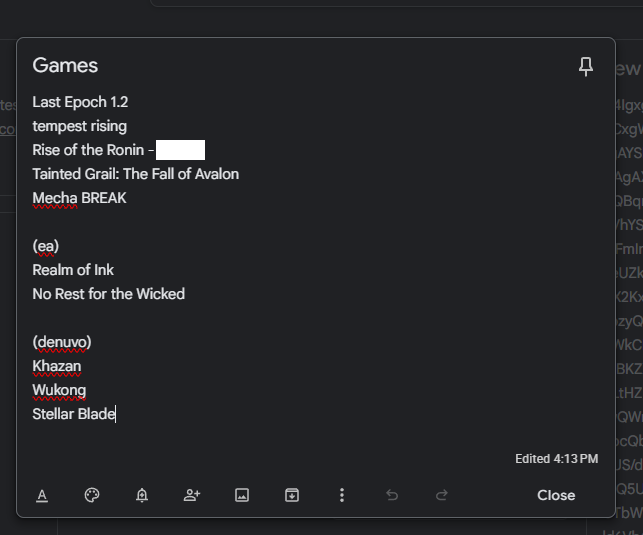Pin the Games note
The height and width of the screenshot is (535, 643).
tap(586, 66)
